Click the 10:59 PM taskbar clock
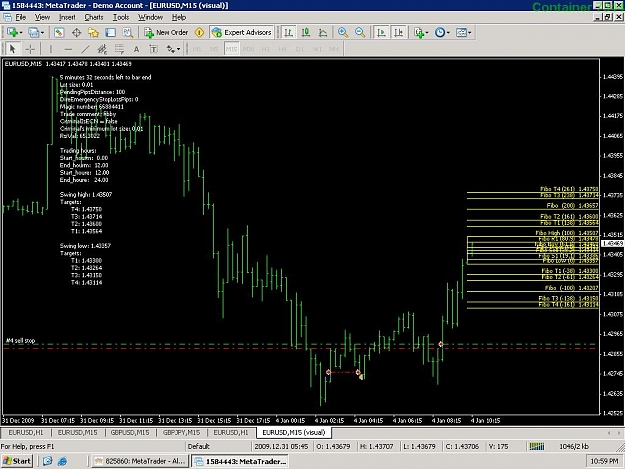This screenshot has height=469, width=625. coord(604,461)
